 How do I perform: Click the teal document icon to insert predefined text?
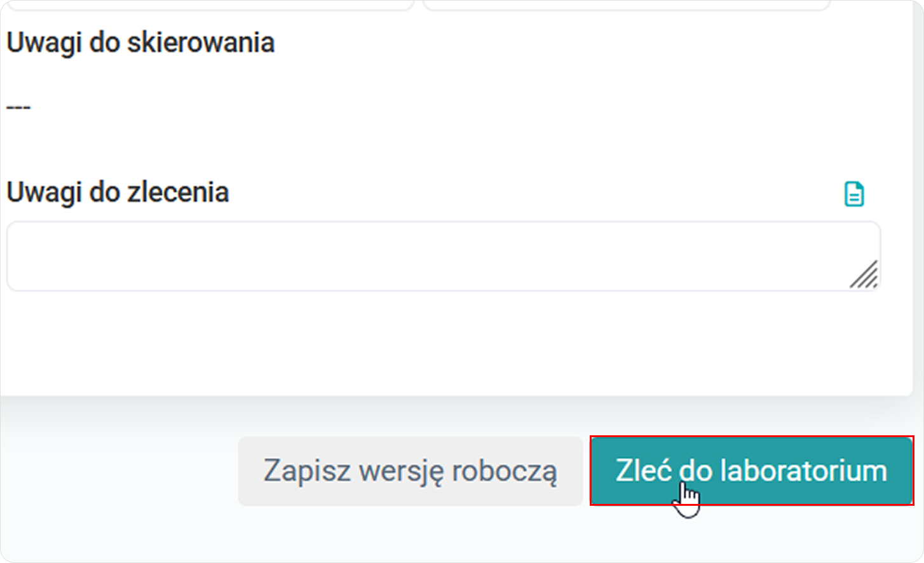point(855,193)
